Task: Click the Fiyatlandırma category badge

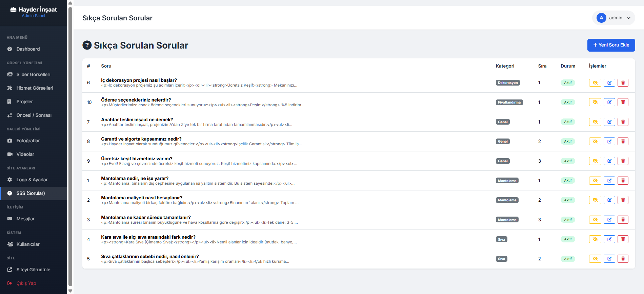Action: tap(509, 102)
